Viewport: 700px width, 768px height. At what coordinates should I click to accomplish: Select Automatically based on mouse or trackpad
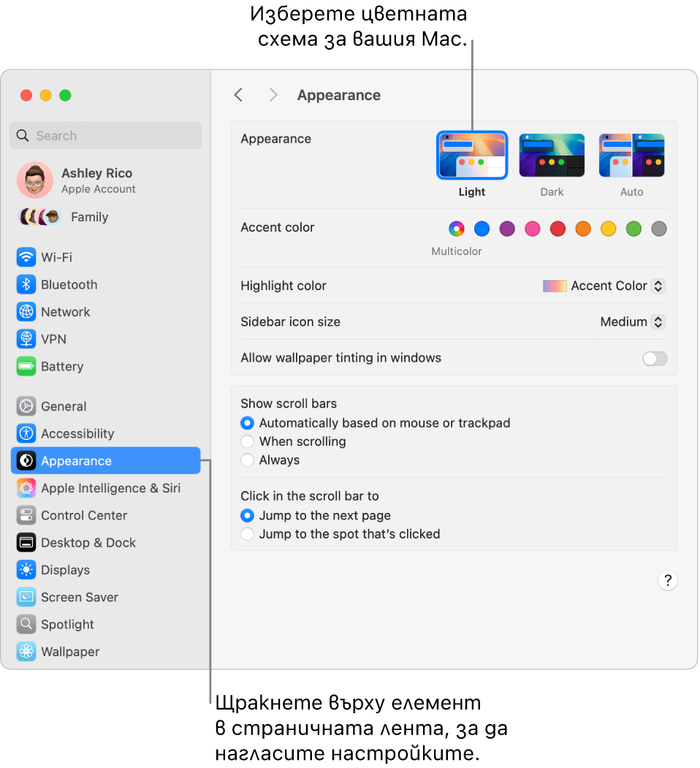pos(248,422)
